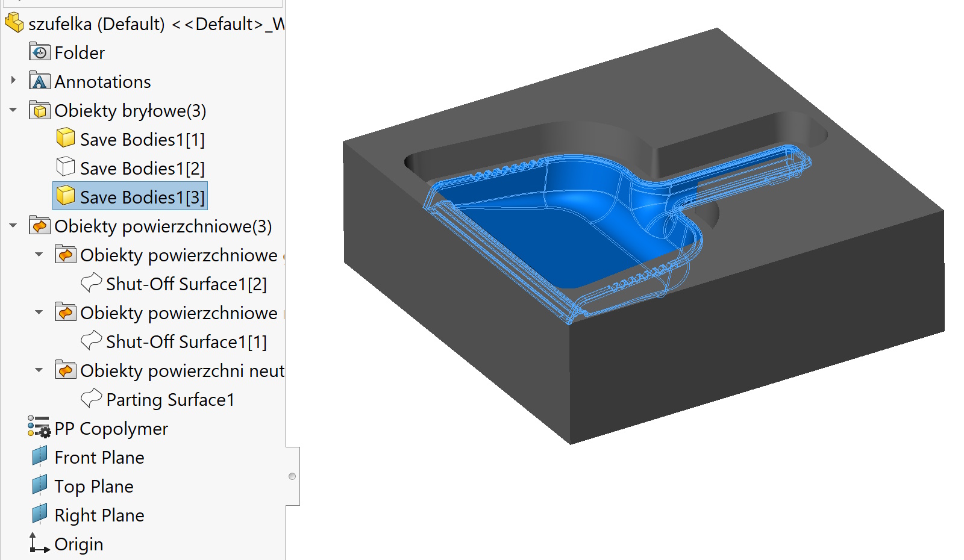Screen dimensions: 964x560
Task: Select Shut-Off Surface1[1] in the tree
Action: [187, 341]
